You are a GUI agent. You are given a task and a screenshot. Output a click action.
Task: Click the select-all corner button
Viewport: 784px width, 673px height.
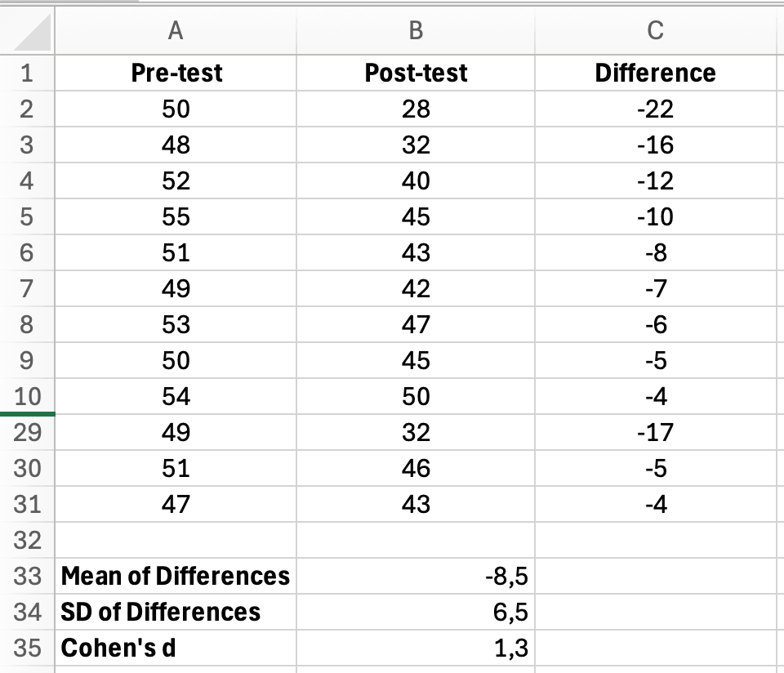25,30
